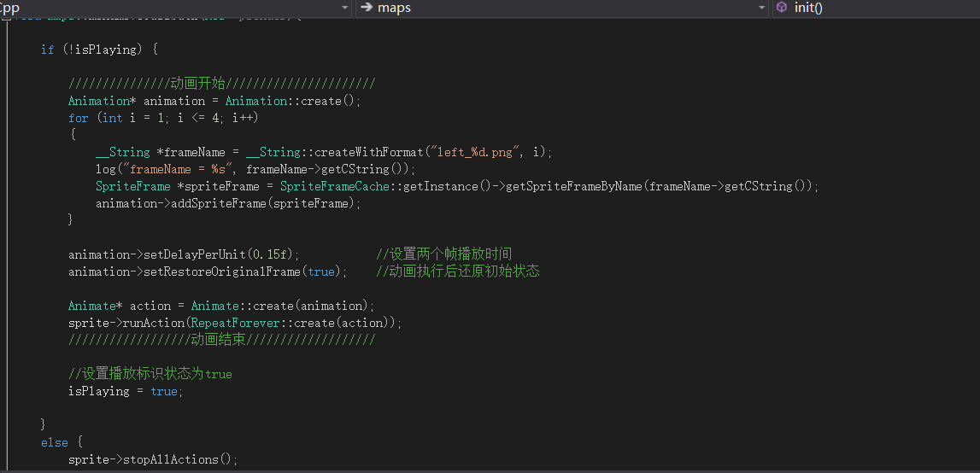Click the 'sprite->runAction(RepeatForever::create(action));' line

pos(235,323)
